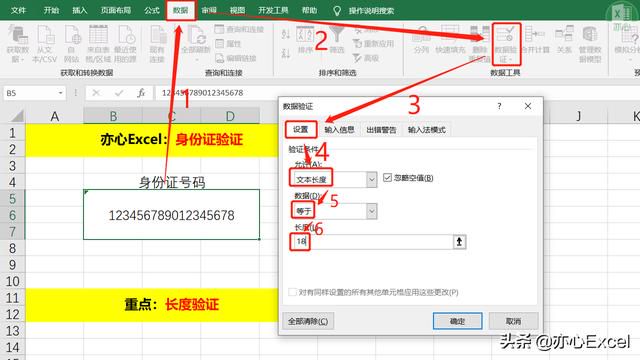
Task: Click 全部刷新 (Refresh All) icon
Action: coord(196,44)
